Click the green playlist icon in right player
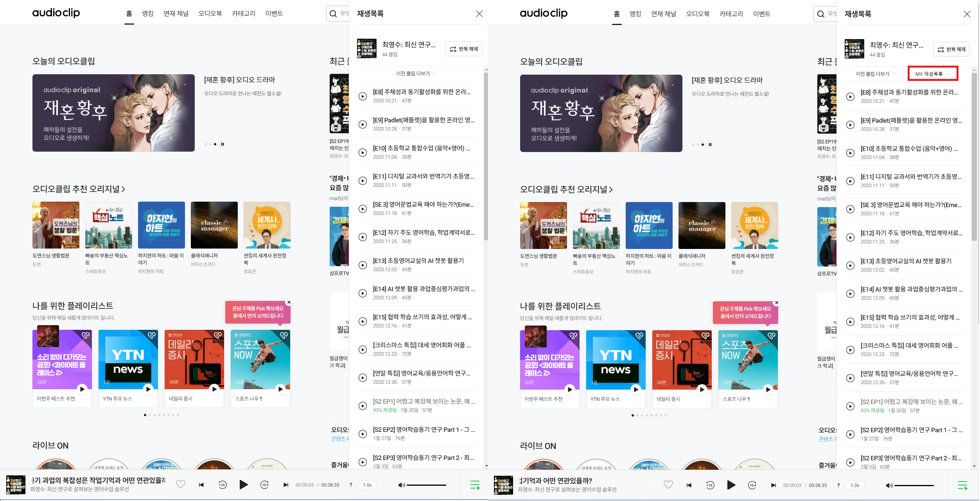 (x=962, y=485)
